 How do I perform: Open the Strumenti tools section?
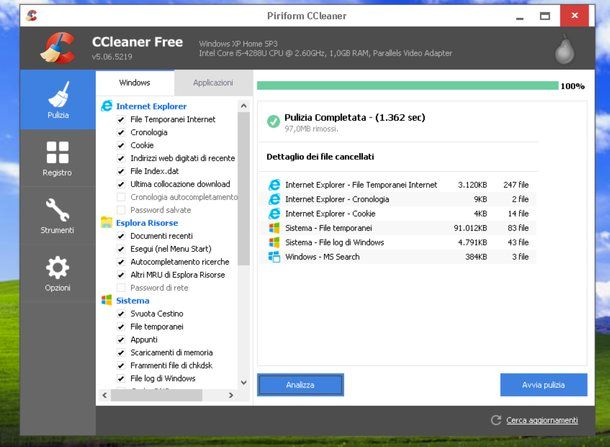click(x=58, y=216)
